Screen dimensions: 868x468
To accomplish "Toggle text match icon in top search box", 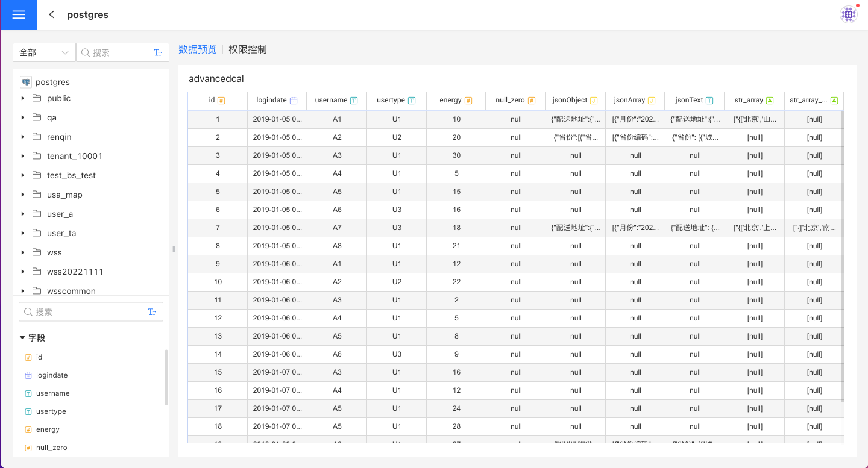I will (x=158, y=53).
